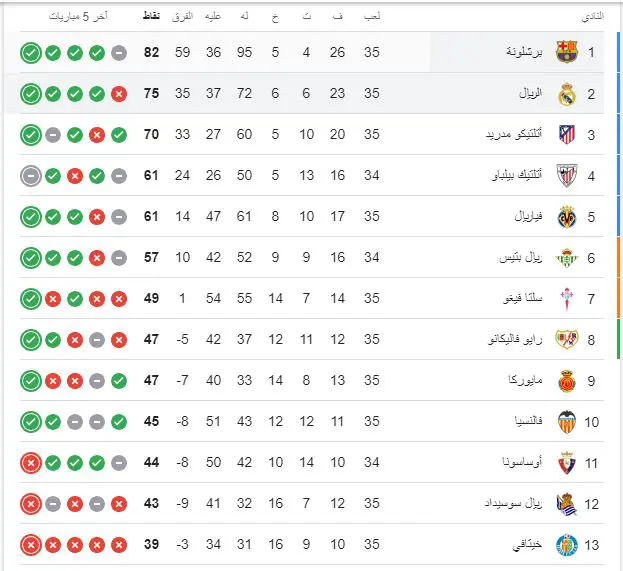Screen dimensions: 623x571
Task: Select the Osasuna row with 44 points
Action: pos(312,463)
